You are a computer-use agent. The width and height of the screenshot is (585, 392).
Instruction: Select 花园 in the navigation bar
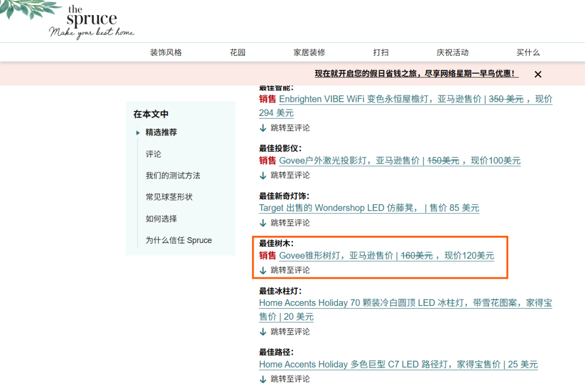click(x=237, y=52)
